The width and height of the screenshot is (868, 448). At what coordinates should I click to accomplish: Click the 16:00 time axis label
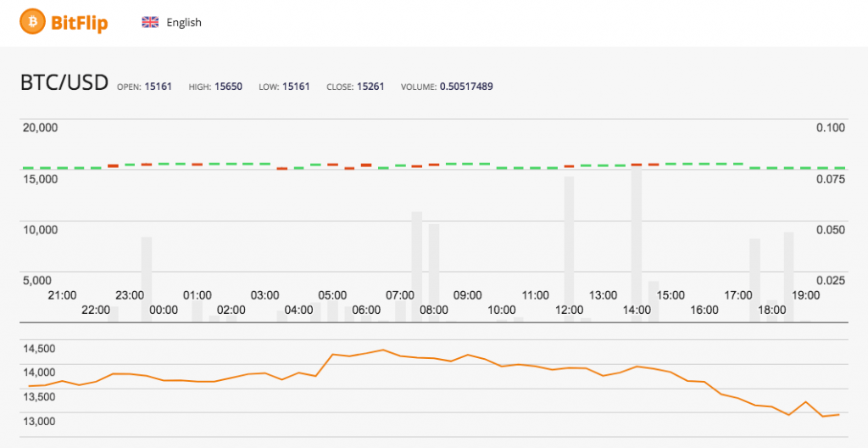click(704, 311)
